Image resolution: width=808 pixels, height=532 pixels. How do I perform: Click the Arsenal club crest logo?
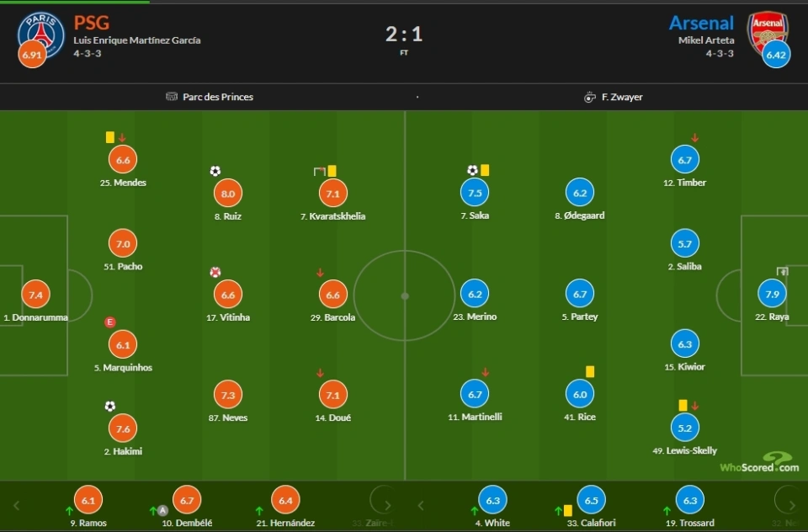768,34
